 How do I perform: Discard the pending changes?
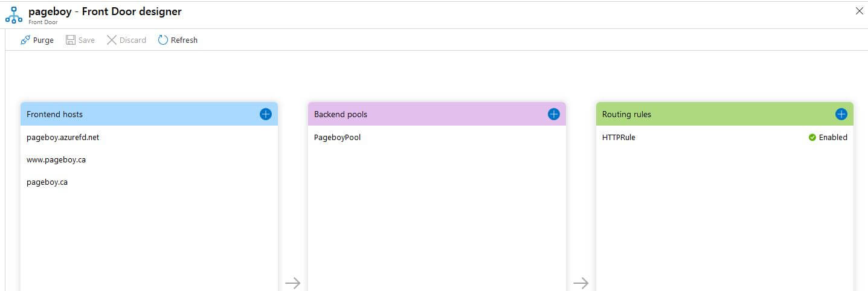tap(126, 40)
